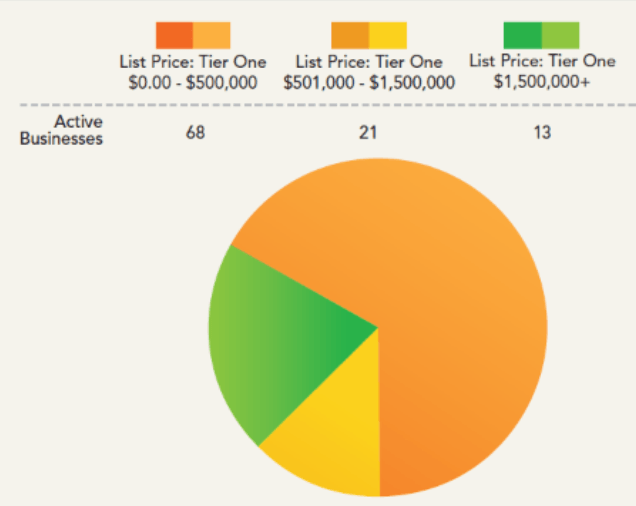Click "List Price: Tier One" heading above $0.00 range
Image resolution: width=636 pixels, height=506 pixels.
(x=193, y=63)
